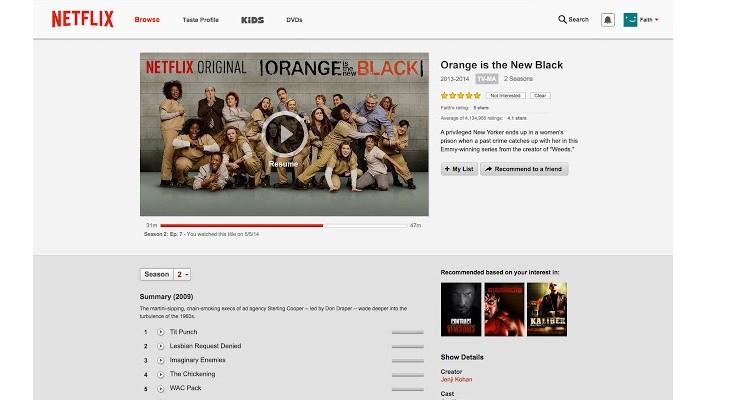The height and width of the screenshot is (400, 730).
Task: Open the DVDs page
Action: pos(294,20)
